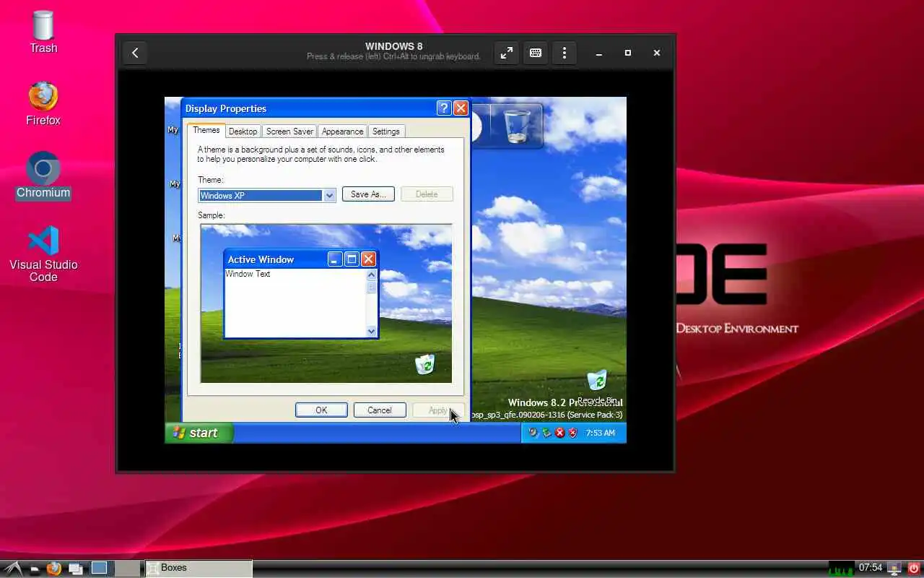Click the XP Start button
924x578 pixels.
click(x=199, y=433)
